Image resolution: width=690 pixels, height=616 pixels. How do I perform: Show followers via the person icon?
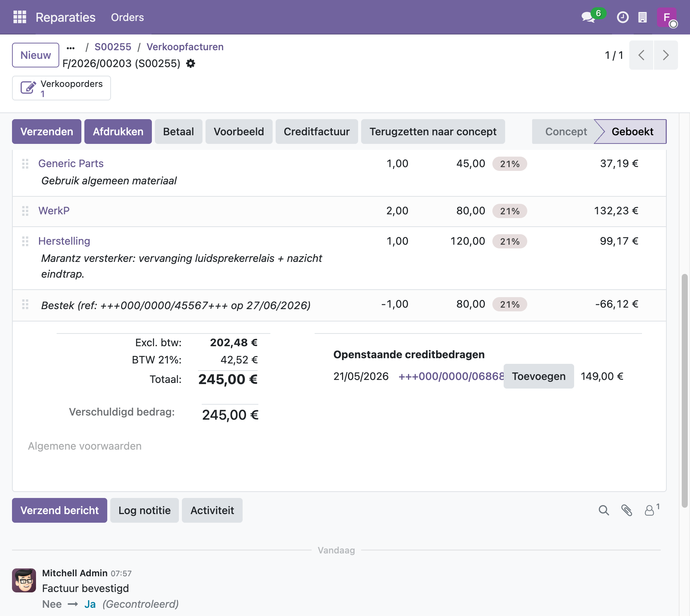click(651, 510)
